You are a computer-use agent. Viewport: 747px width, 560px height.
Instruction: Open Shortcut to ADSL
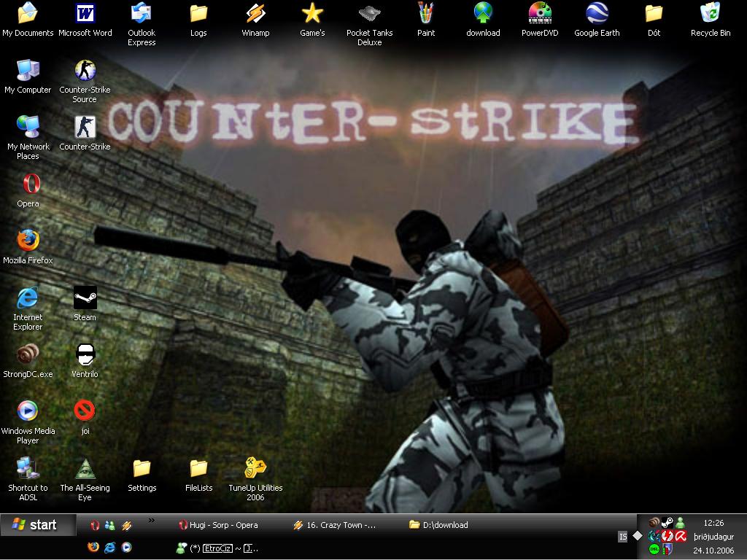[28, 479]
